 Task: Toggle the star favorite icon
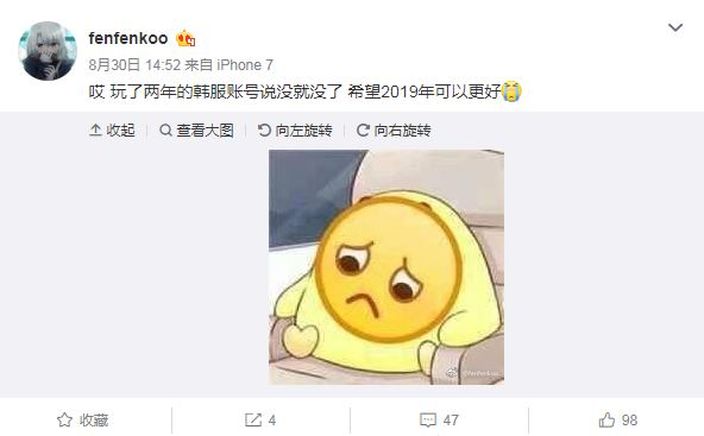(65, 420)
